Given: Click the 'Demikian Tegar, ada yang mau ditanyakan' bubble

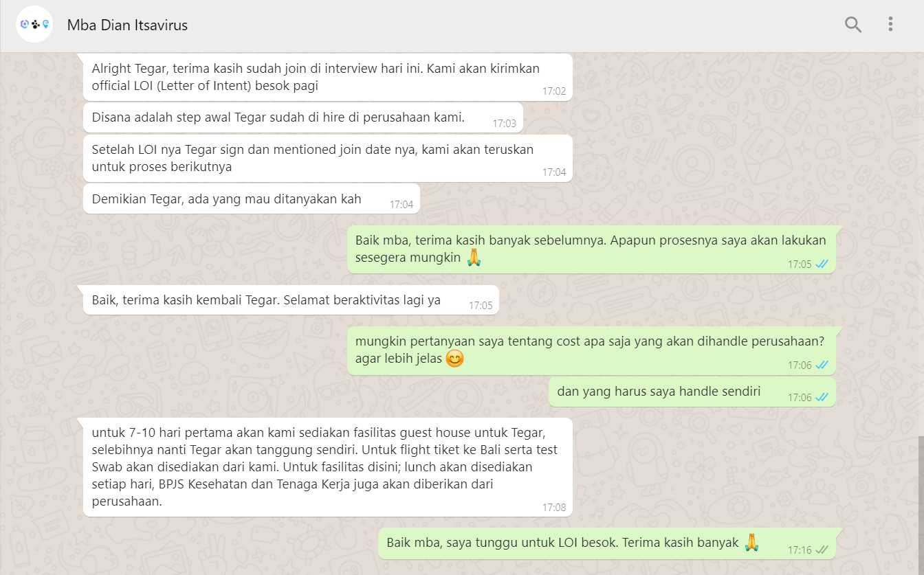Looking at the screenshot, I should [252, 199].
